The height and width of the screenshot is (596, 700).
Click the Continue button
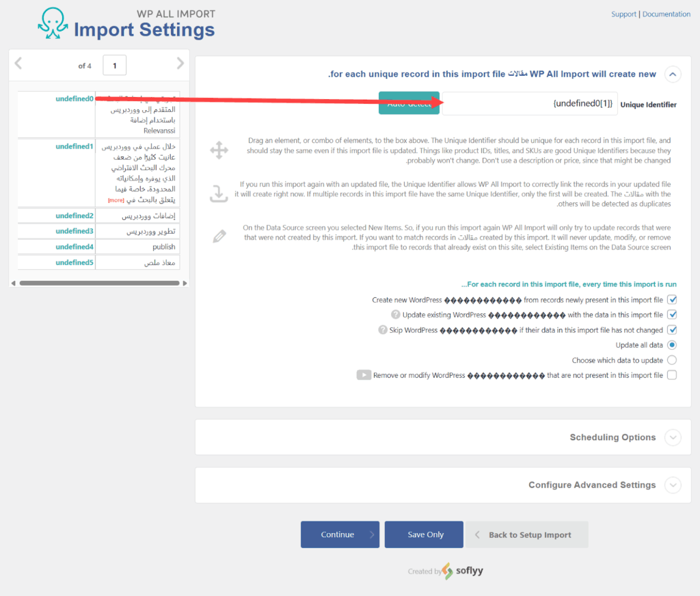tap(339, 534)
